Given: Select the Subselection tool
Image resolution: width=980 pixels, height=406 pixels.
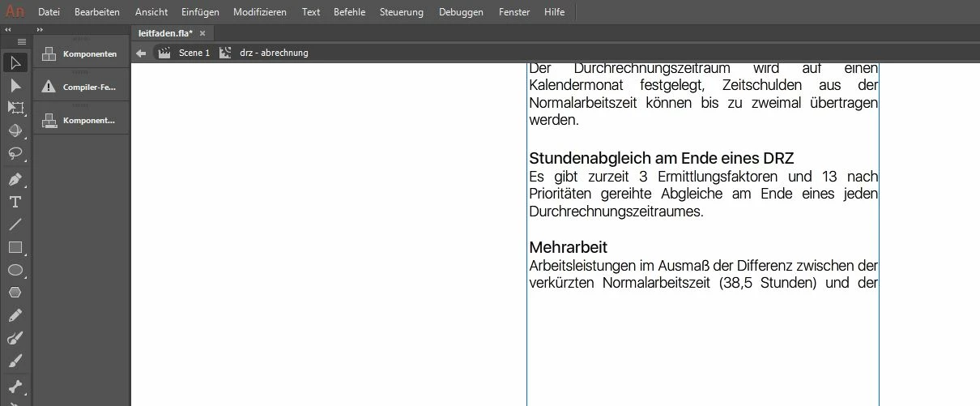Looking at the screenshot, I should point(15,85).
